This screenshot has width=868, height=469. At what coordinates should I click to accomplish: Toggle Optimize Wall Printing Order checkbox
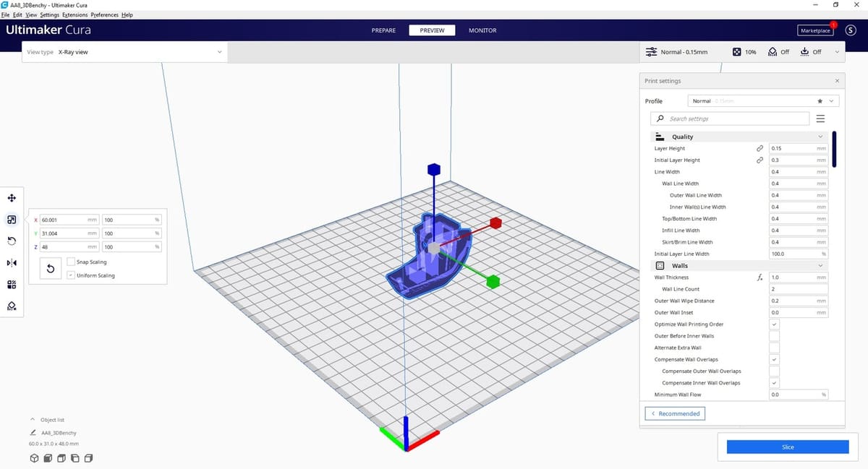(774, 324)
